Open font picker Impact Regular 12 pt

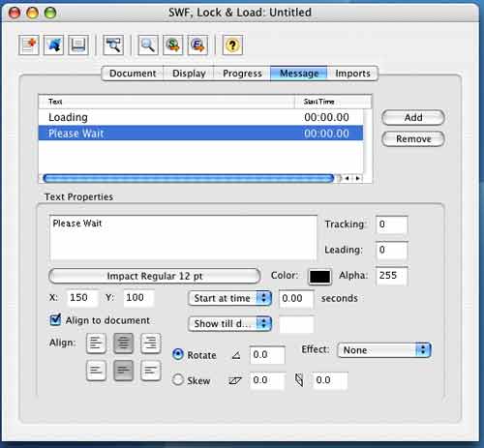155,276
